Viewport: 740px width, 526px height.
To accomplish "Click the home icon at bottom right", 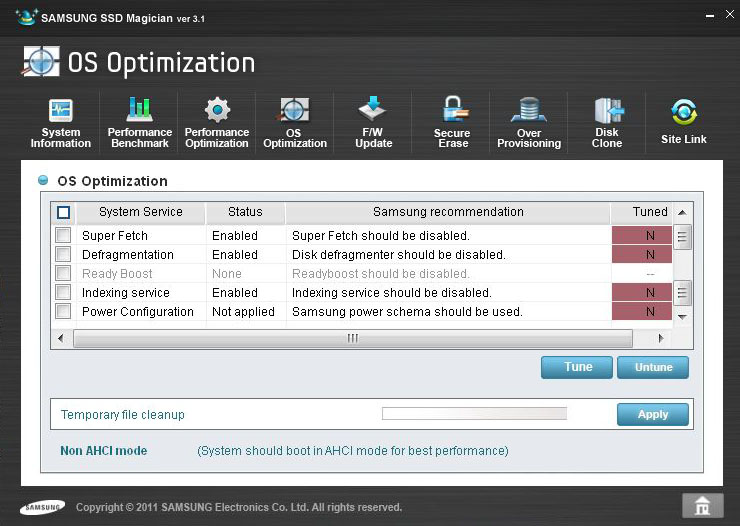I will (x=702, y=506).
